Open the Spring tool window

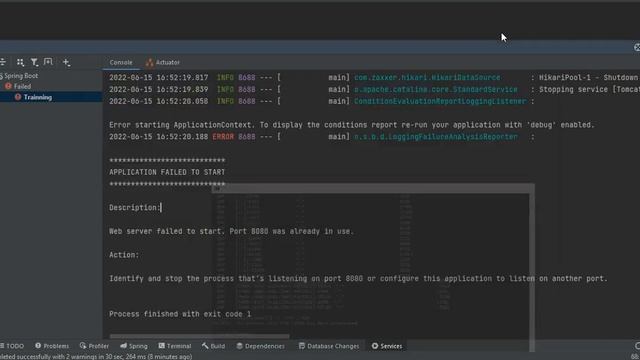pyautogui.click(x=134, y=346)
